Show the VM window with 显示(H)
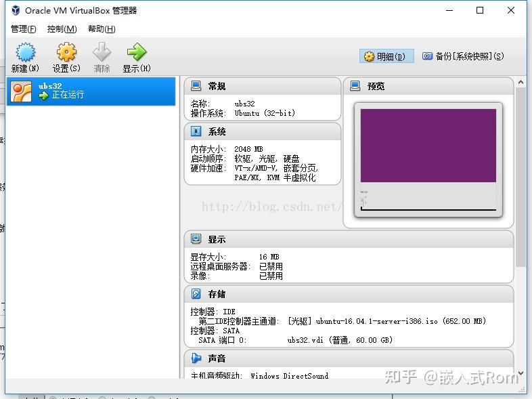The image size is (532, 399). 137,58
